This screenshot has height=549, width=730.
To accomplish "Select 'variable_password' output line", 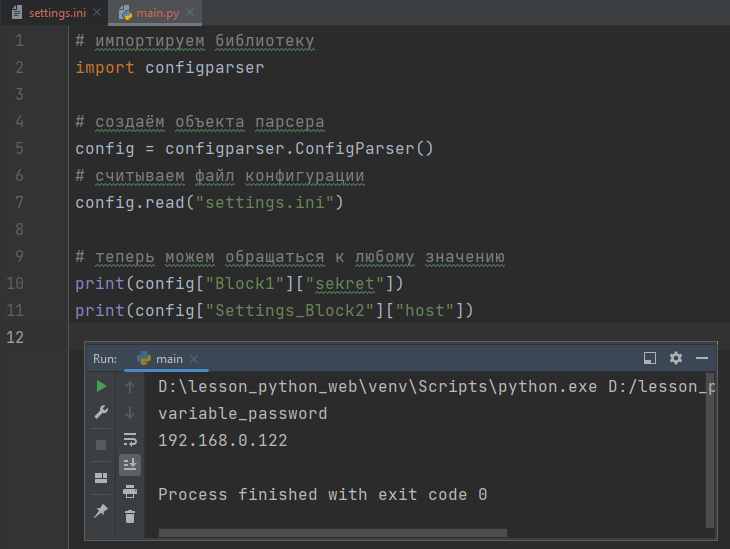I will (x=243, y=413).
